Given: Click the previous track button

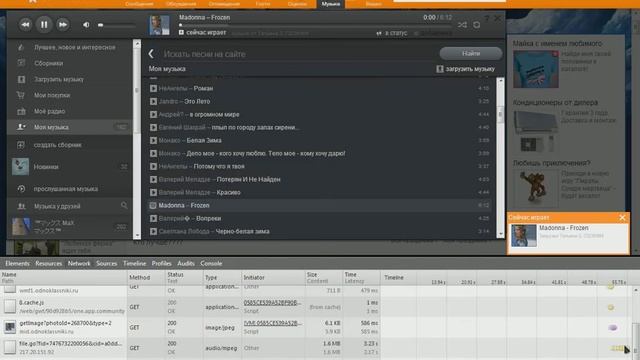Looking at the screenshot, I should 25,24.
